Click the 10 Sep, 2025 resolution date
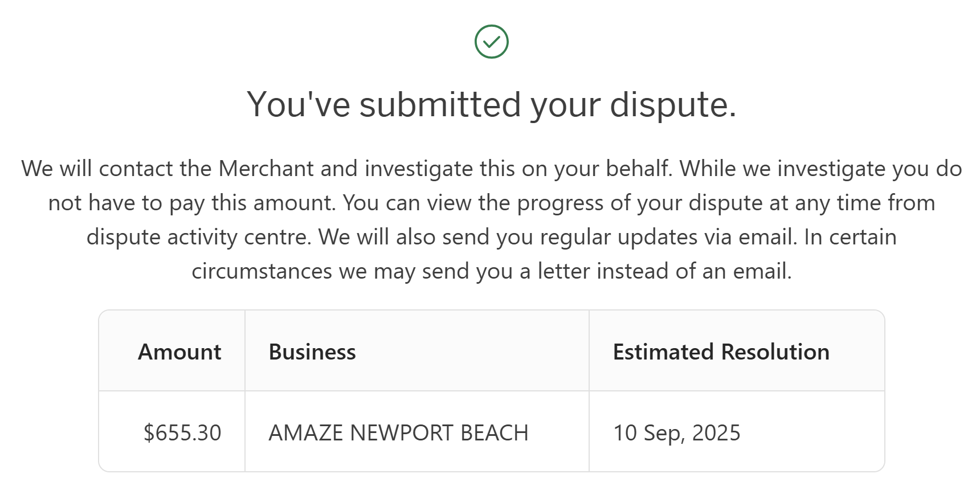980x490 pixels. tap(676, 433)
